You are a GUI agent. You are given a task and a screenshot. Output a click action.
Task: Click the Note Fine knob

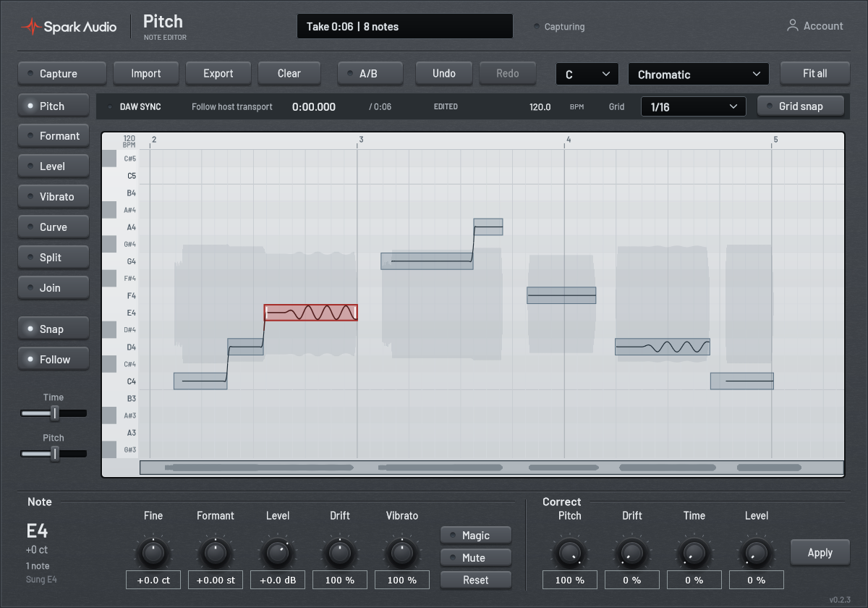(153, 553)
